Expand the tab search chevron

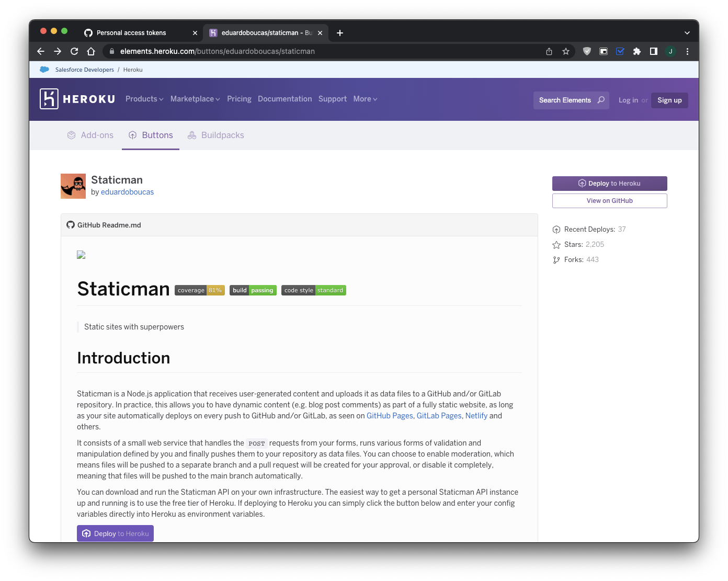click(687, 33)
